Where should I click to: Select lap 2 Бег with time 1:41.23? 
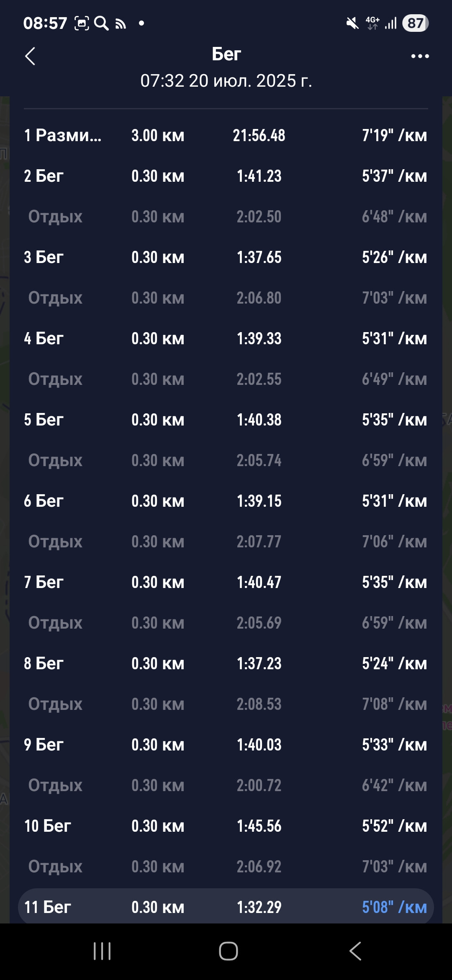pyautogui.click(x=226, y=176)
